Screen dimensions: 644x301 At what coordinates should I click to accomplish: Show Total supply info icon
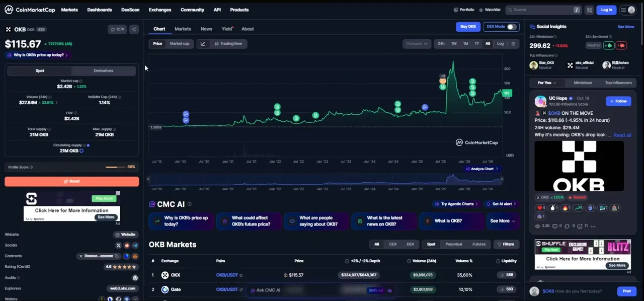click(50, 129)
